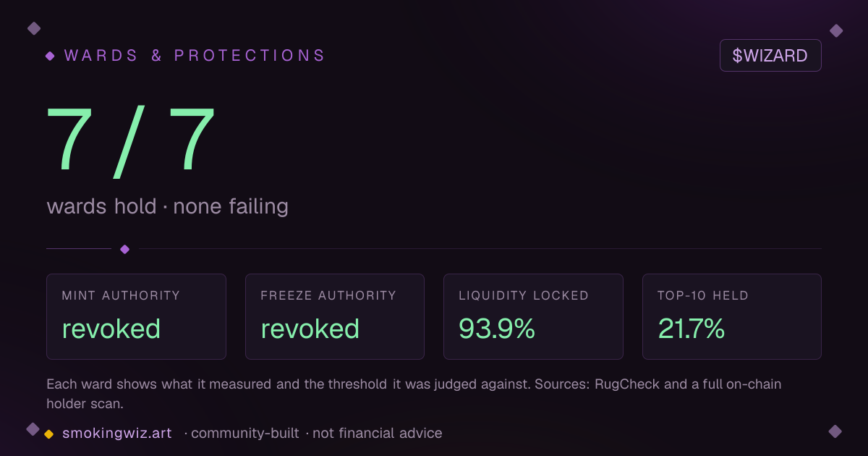Select the Freeze Authority card

coord(335,316)
